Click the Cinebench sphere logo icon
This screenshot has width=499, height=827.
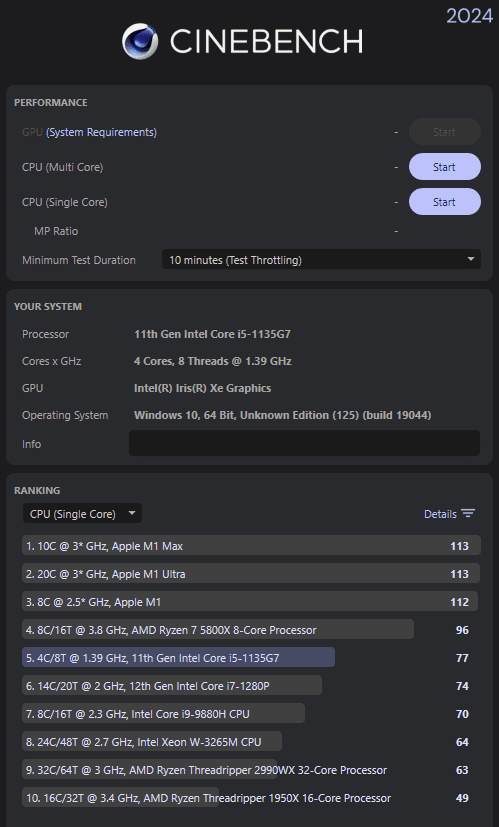[140, 41]
